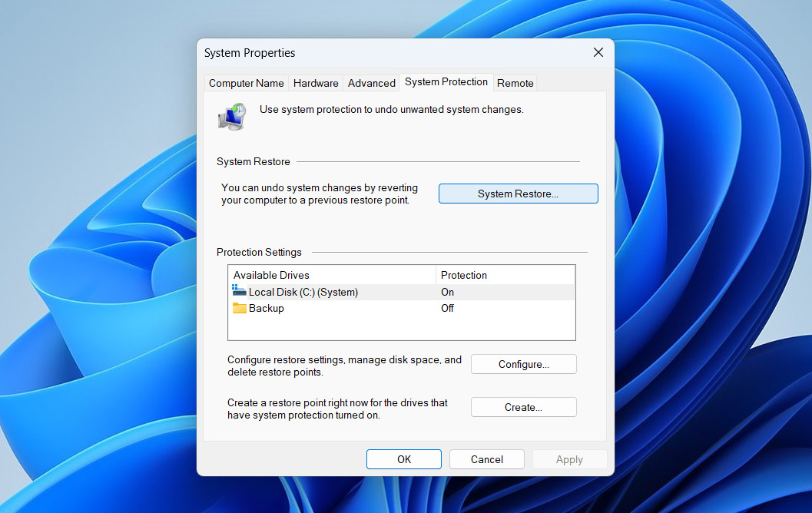Click the System Properties title bar text
This screenshot has height=513, width=812.
[250, 53]
